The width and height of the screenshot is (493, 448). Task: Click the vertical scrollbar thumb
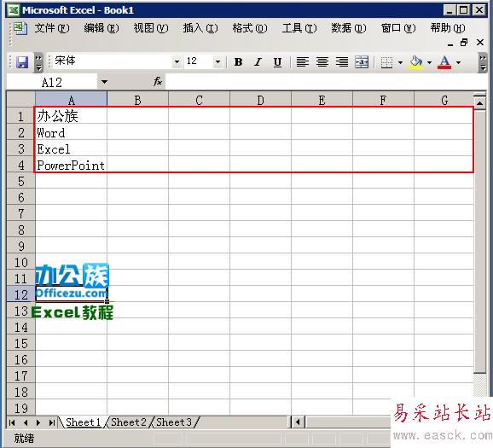tap(480, 241)
